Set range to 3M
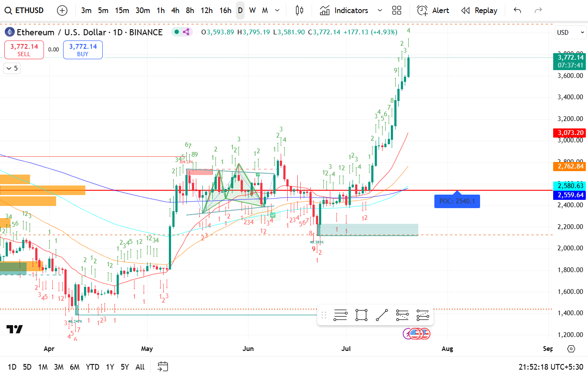 [x=59, y=367]
